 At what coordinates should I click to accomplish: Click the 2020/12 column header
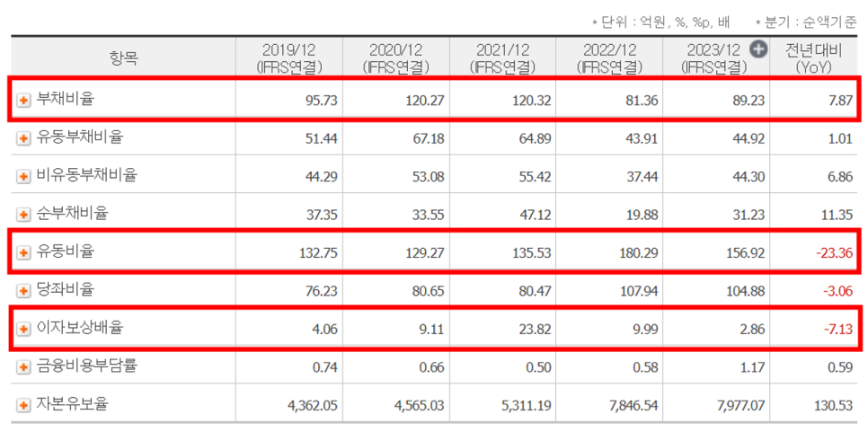click(395, 58)
